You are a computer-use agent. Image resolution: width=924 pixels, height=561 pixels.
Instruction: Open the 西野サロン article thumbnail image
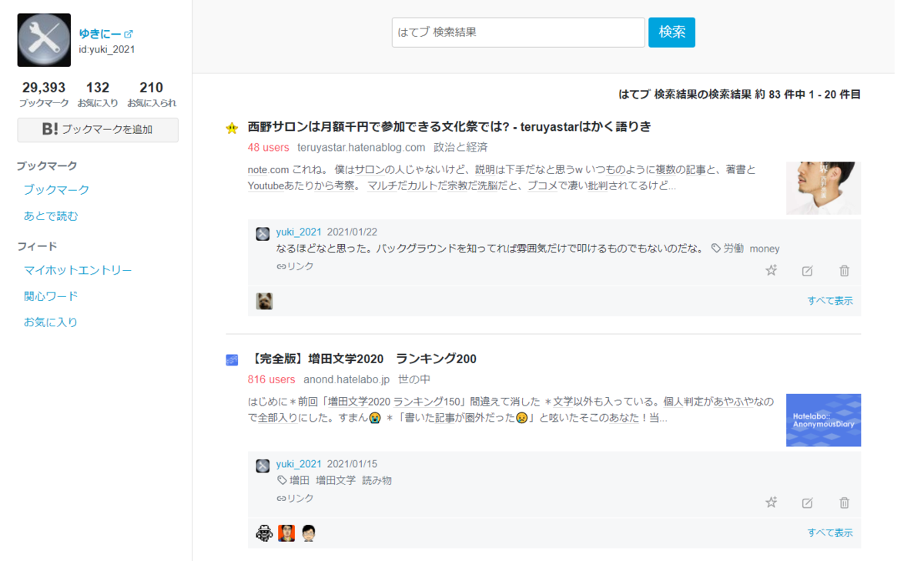click(x=823, y=188)
